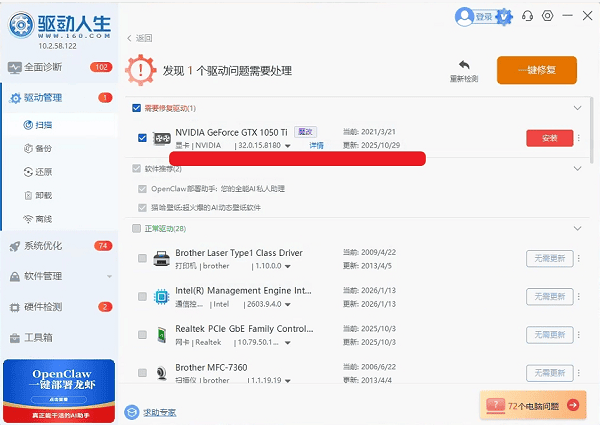Open more options for NVIDIA GeForce row
The width and height of the screenshot is (600, 425).
pyautogui.click(x=579, y=138)
